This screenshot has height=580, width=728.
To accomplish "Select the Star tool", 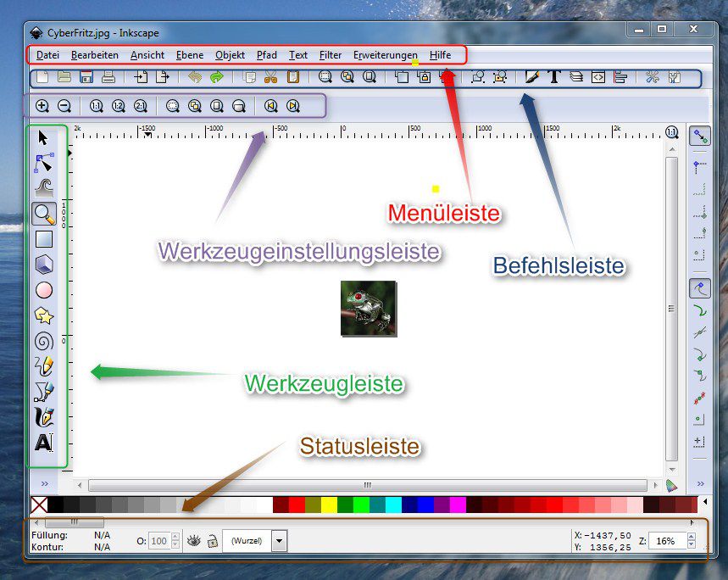I will click(44, 315).
